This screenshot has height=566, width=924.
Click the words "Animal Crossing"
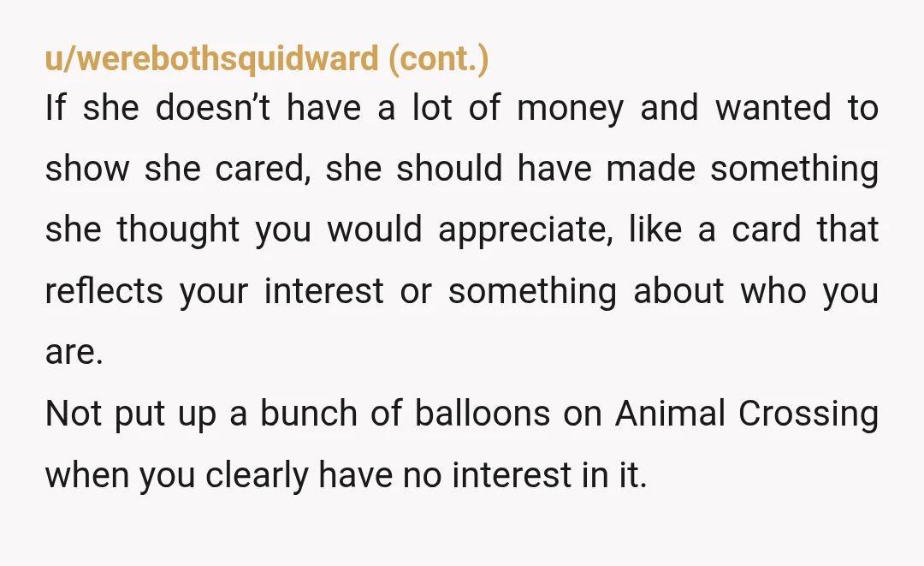pyautogui.click(x=747, y=414)
